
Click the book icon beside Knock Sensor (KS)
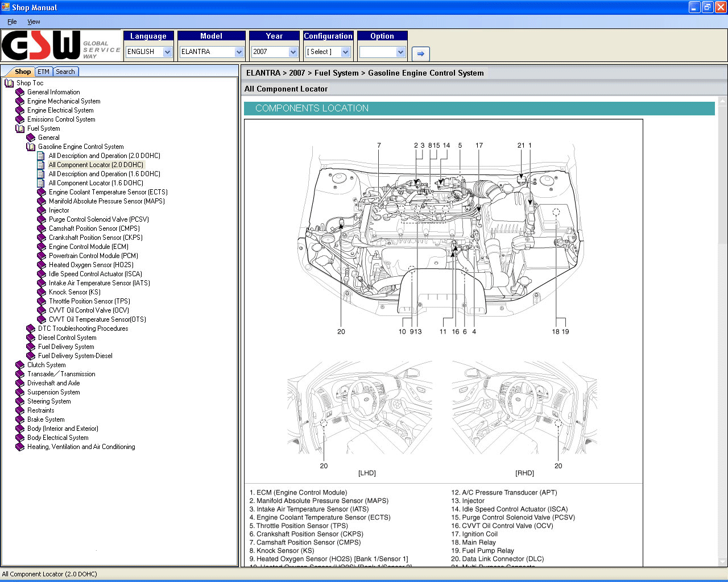pyautogui.click(x=42, y=292)
